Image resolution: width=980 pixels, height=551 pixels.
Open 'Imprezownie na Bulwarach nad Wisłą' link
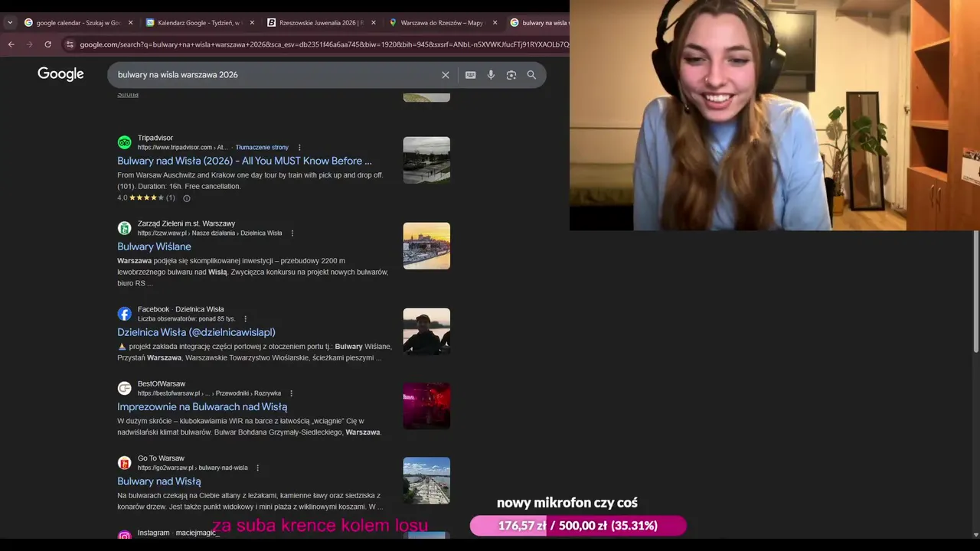point(202,406)
